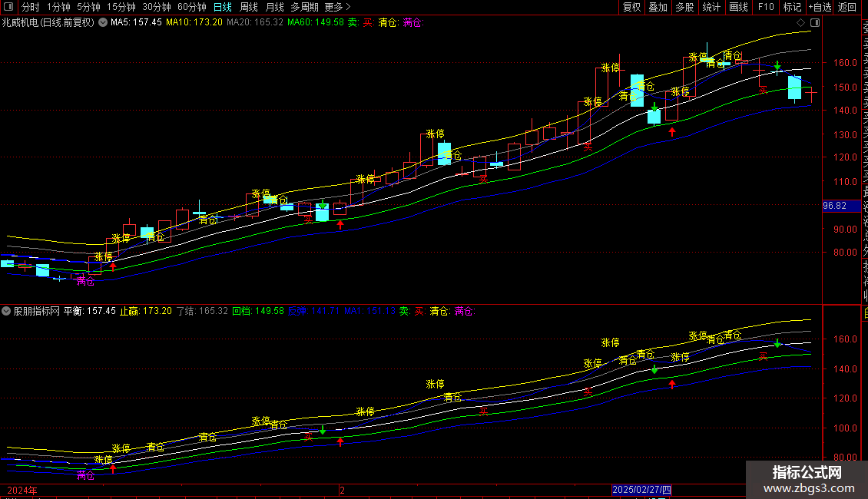Click the 100.0 sub-chart axis label
Viewport: 868px width, 499px height.
click(845, 428)
